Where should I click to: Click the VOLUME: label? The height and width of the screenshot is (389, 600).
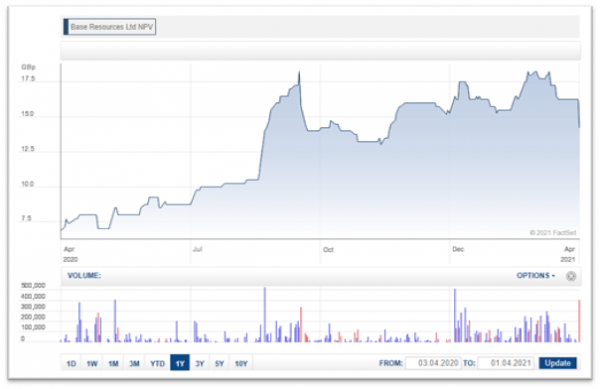(84, 275)
